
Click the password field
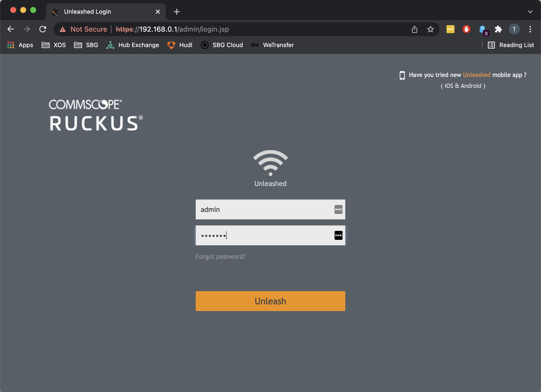pos(270,235)
